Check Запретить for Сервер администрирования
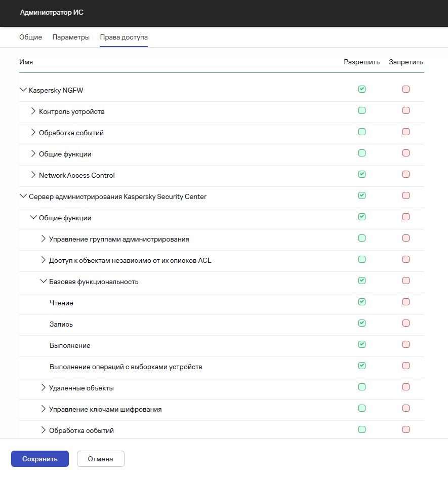The height and width of the screenshot is (477, 448). coord(406,195)
